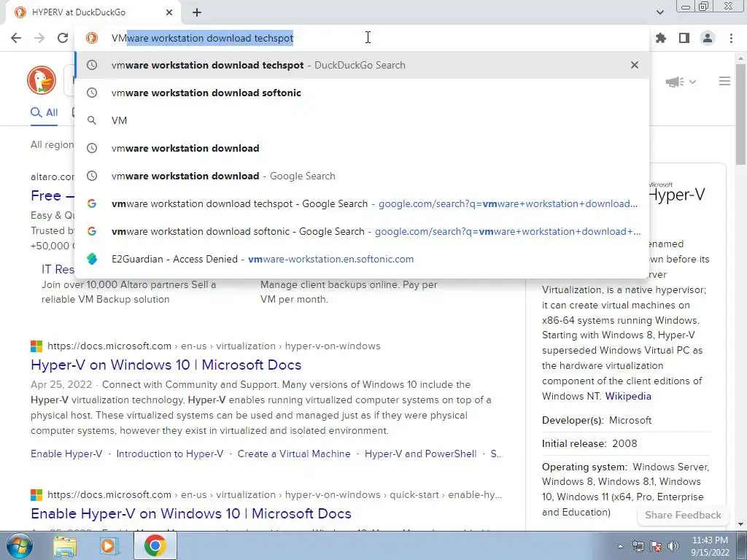Screen dimensions: 747x560
Task: Remove the techspot suggestion with X
Action: click(635, 65)
